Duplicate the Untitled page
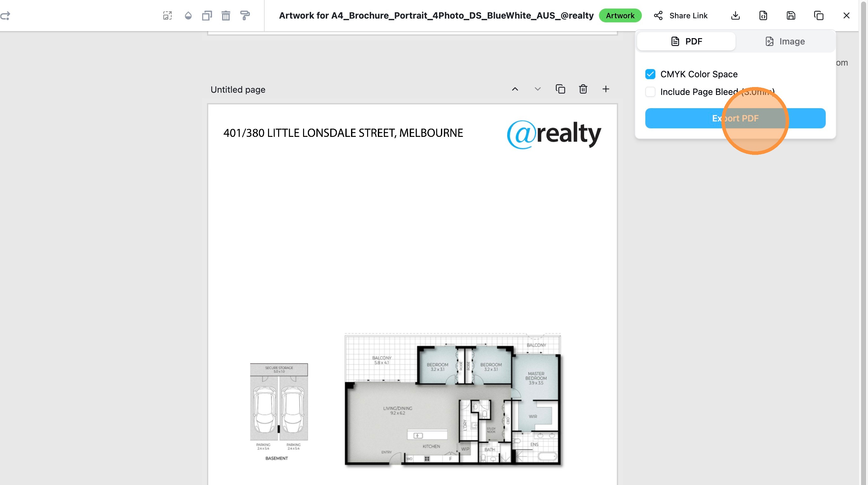Screen dimensions: 868x485 coord(560,89)
